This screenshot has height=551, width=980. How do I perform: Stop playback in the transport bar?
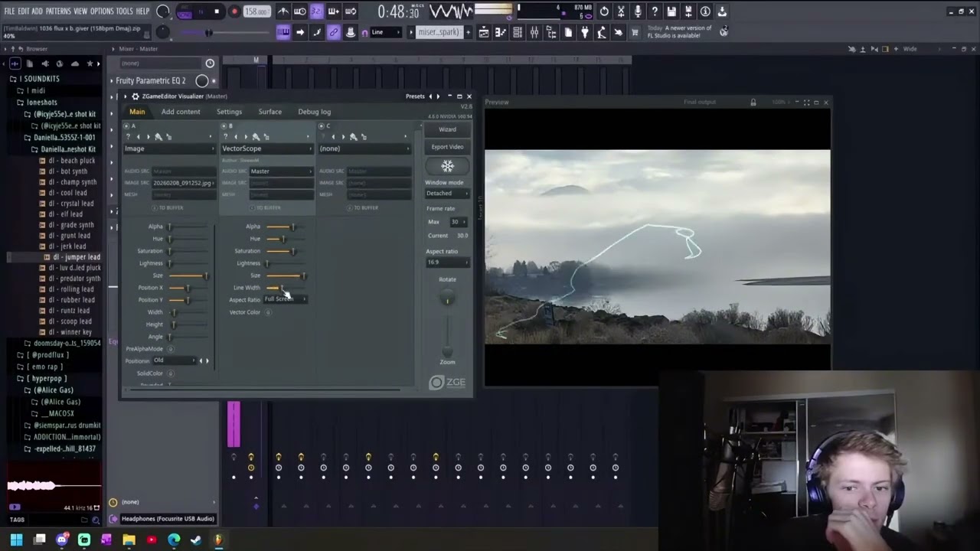tap(217, 11)
